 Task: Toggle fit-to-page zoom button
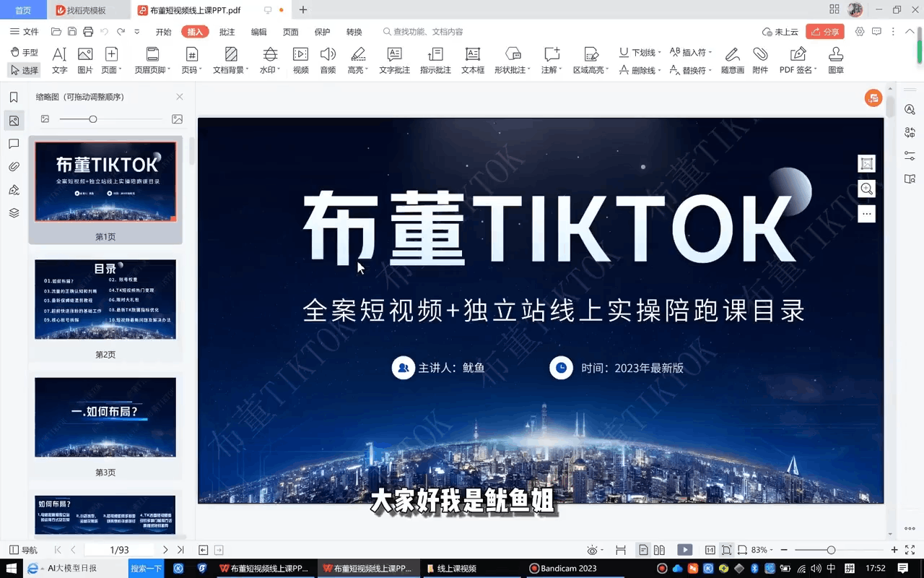click(x=727, y=550)
